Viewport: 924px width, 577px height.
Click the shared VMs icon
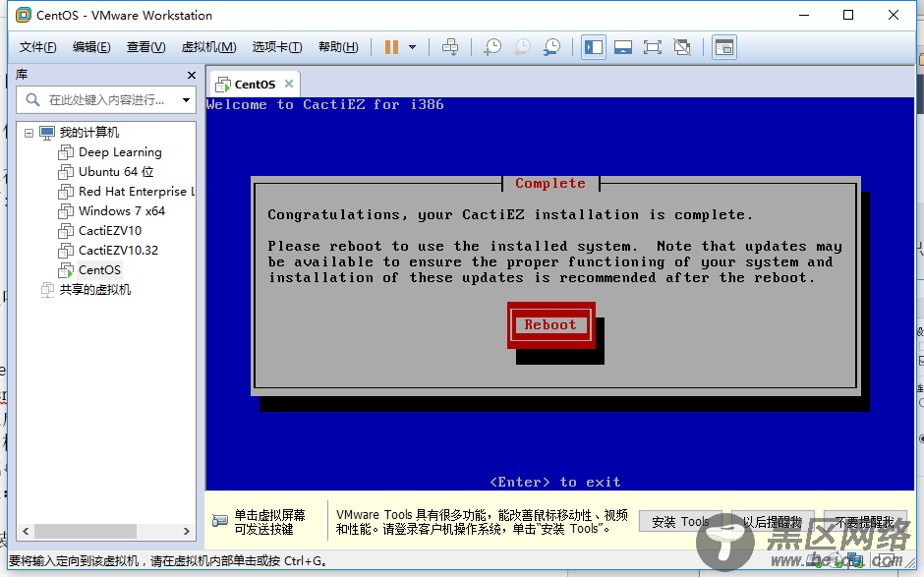[x=47, y=290]
